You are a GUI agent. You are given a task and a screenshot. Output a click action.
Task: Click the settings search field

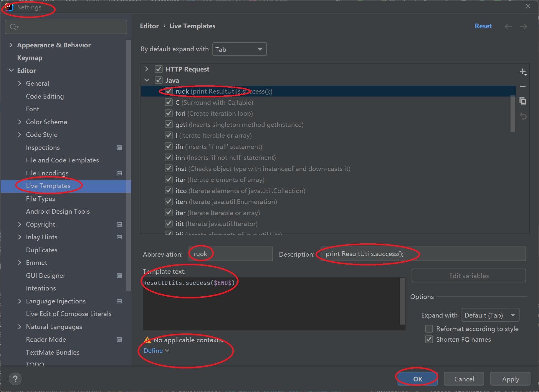click(x=66, y=27)
